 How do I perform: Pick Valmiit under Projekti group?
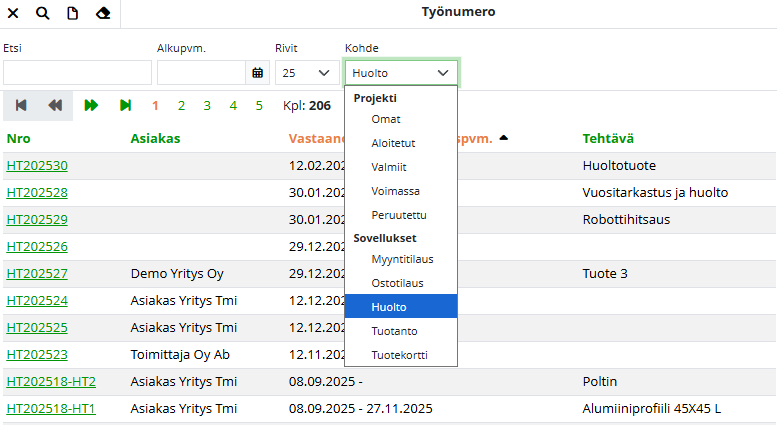tap(389, 167)
